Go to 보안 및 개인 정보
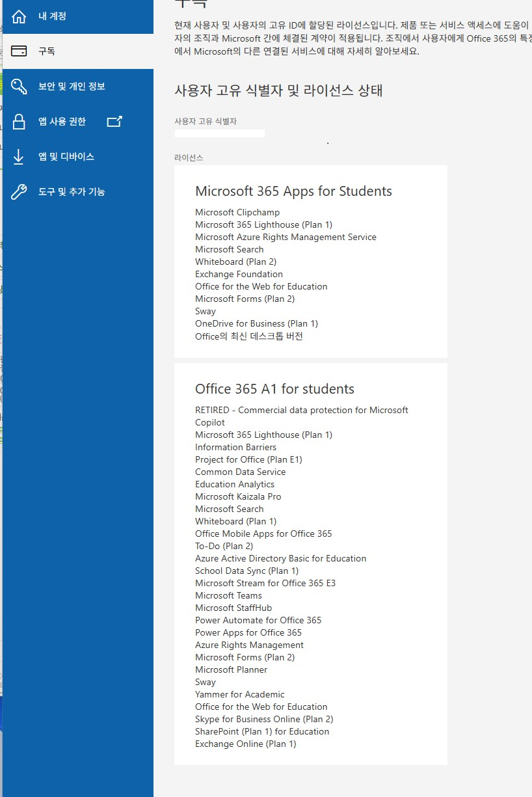The image size is (532, 797). [78, 87]
